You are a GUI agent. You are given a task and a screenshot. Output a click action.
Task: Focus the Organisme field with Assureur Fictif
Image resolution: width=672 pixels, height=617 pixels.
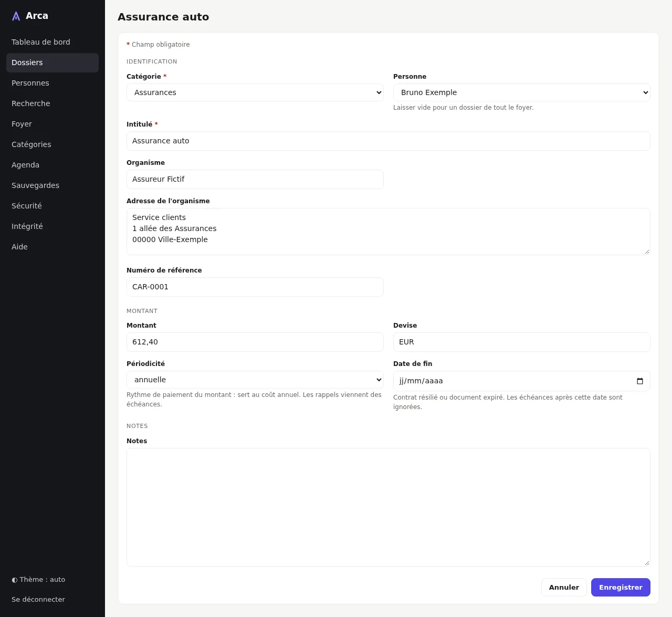255,179
